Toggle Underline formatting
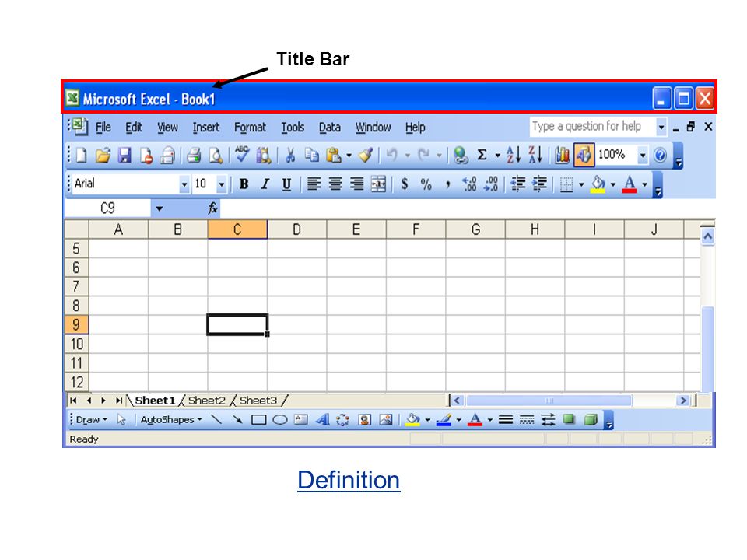Screen dimensions: 747x560 (286, 184)
